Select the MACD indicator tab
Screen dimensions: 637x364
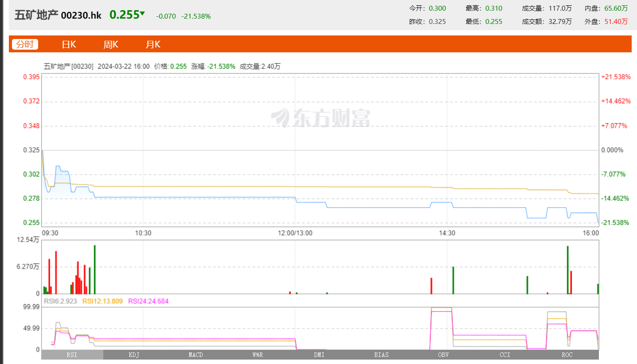tap(195, 355)
